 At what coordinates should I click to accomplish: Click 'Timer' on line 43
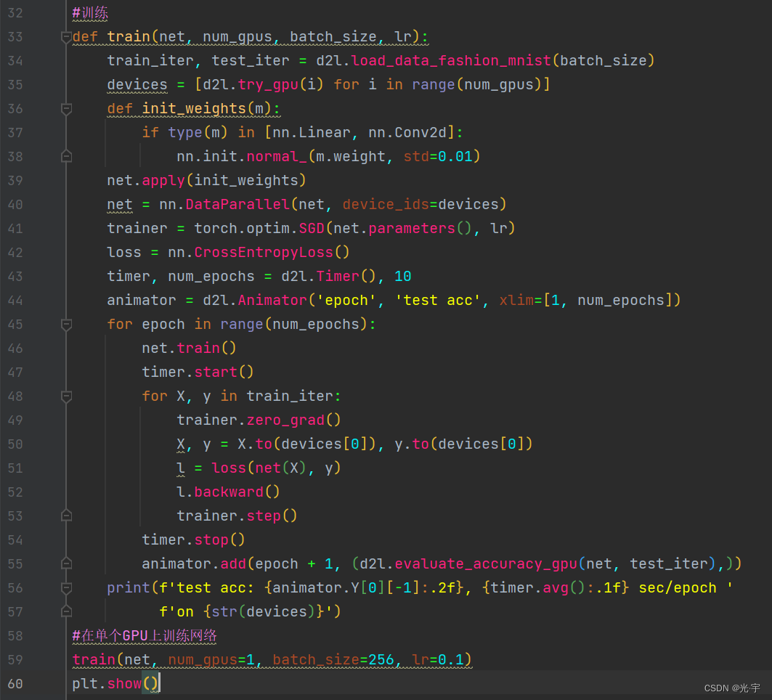tap(338, 276)
